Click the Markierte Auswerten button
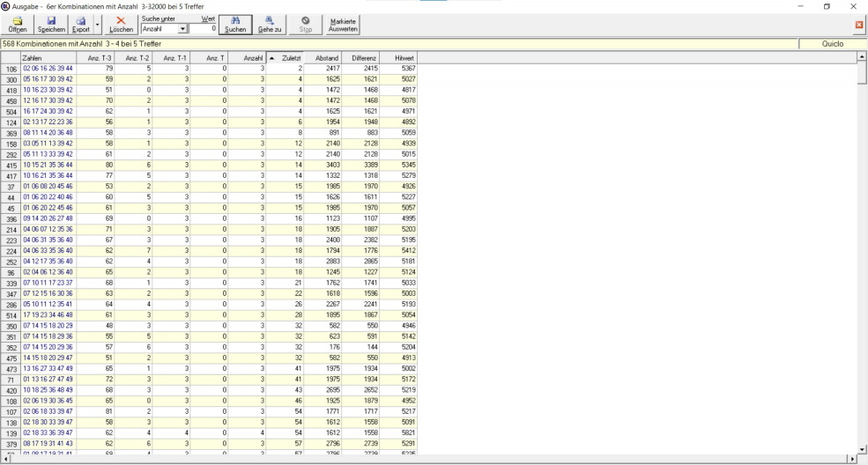The height and width of the screenshot is (465, 868). (343, 25)
